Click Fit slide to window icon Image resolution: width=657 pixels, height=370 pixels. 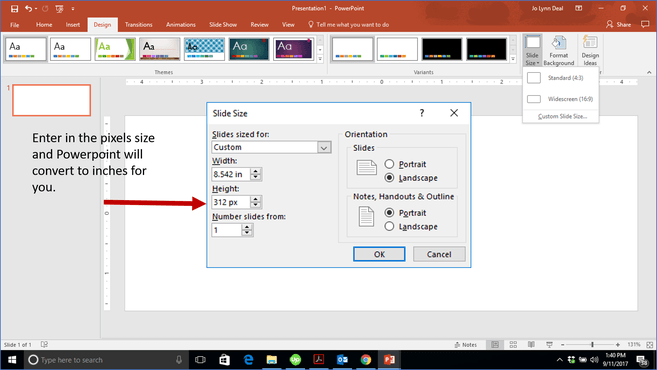(x=649, y=345)
